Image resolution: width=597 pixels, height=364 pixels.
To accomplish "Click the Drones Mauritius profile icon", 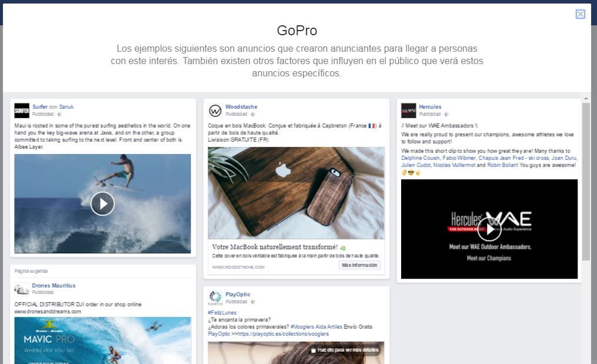I will (22, 289).
